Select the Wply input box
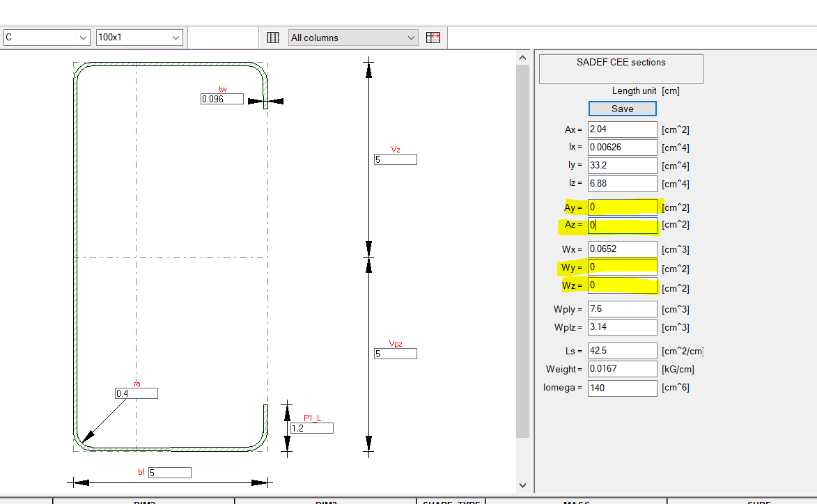Screen dimensions: 817x504 coord(622,309)
